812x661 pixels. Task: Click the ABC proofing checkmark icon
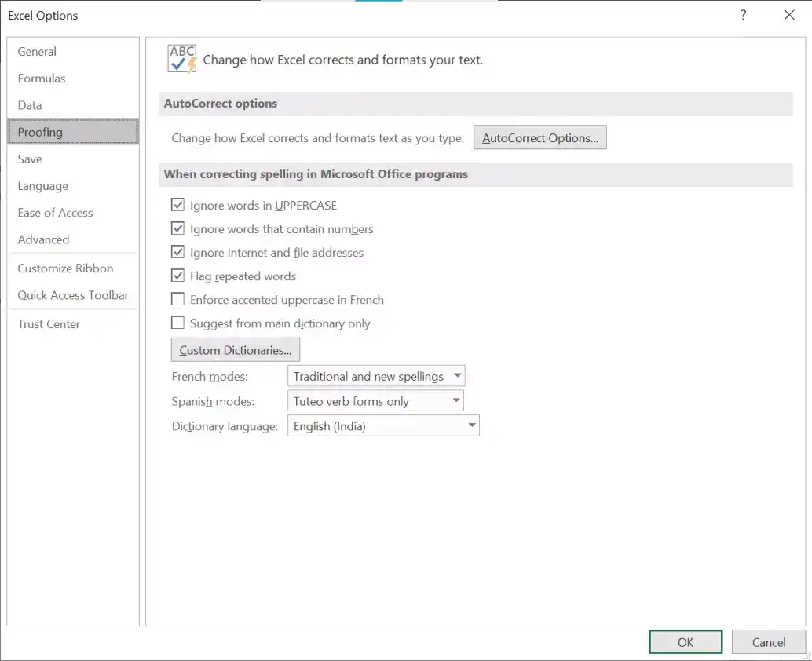[x=181, y=59]
